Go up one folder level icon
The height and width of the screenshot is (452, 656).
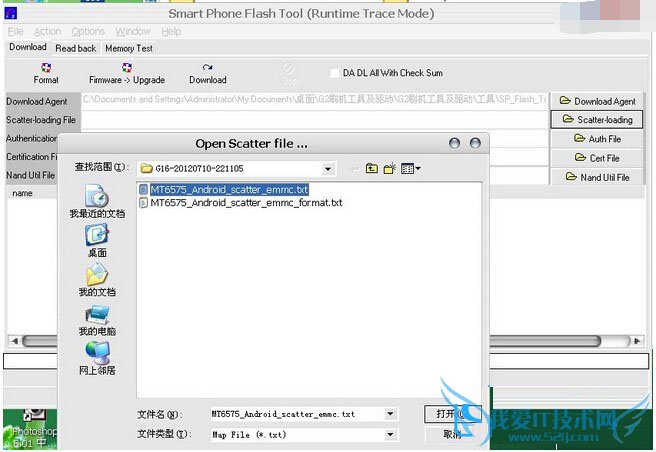(372, 168)
